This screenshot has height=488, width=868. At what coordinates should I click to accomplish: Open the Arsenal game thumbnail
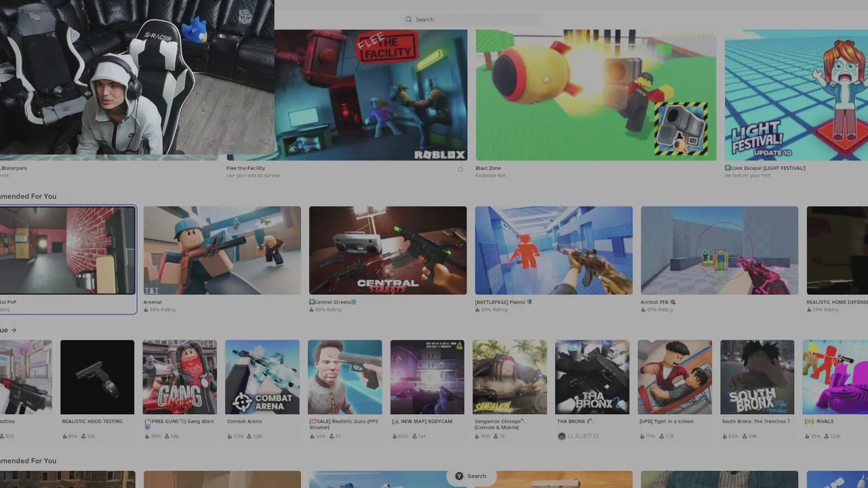pos(222,250)
